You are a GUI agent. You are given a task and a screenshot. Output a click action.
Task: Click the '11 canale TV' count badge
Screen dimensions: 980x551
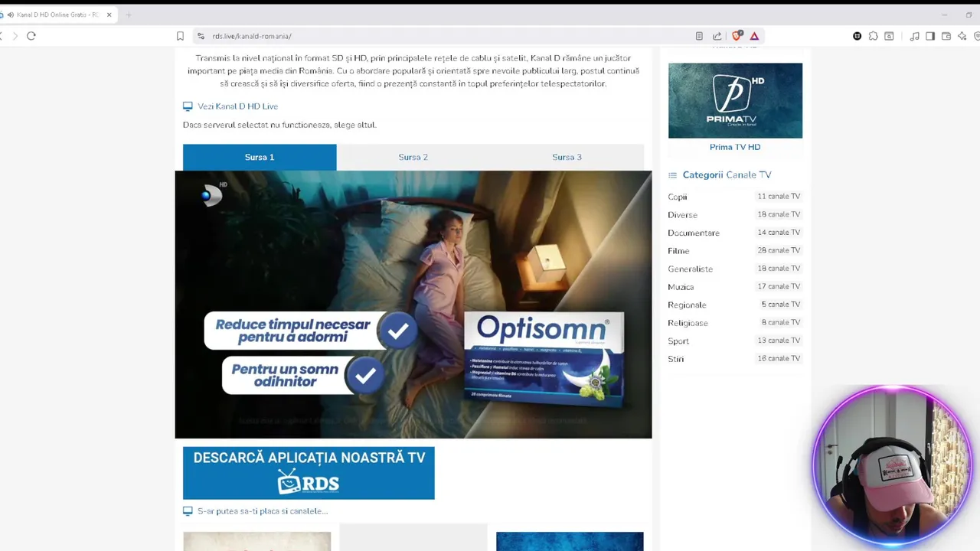(779, 196)
